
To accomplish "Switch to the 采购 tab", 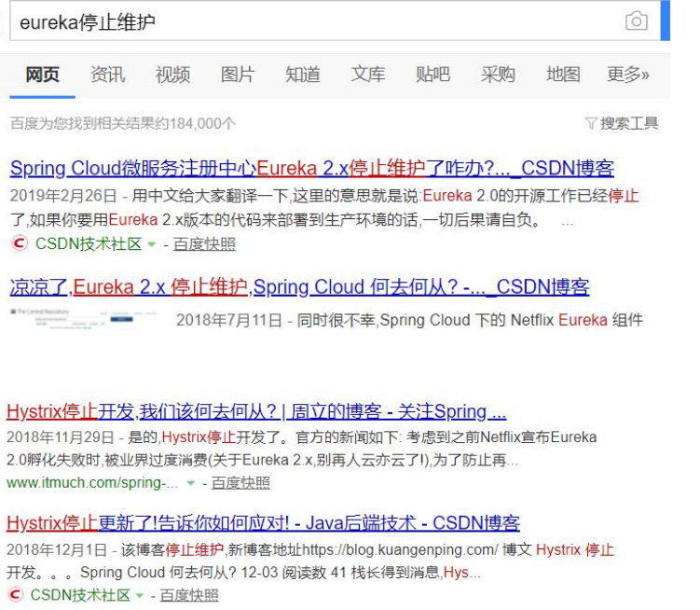I will click(x=498, y=75).
